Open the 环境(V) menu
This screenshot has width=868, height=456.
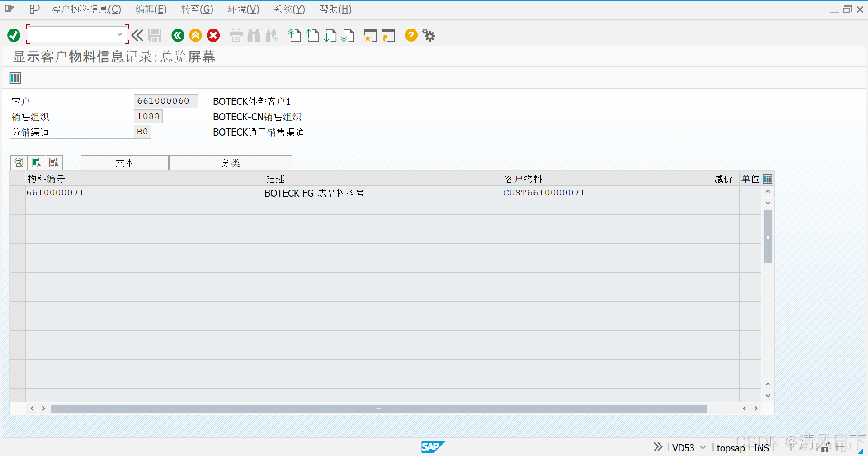[x=243, y=9]
